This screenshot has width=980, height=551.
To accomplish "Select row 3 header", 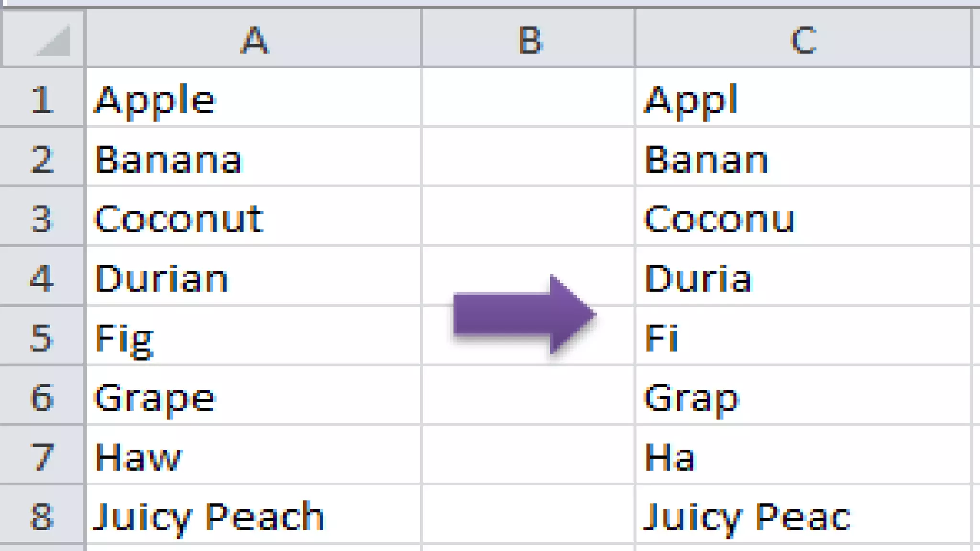I will click(x=42, y=218).
